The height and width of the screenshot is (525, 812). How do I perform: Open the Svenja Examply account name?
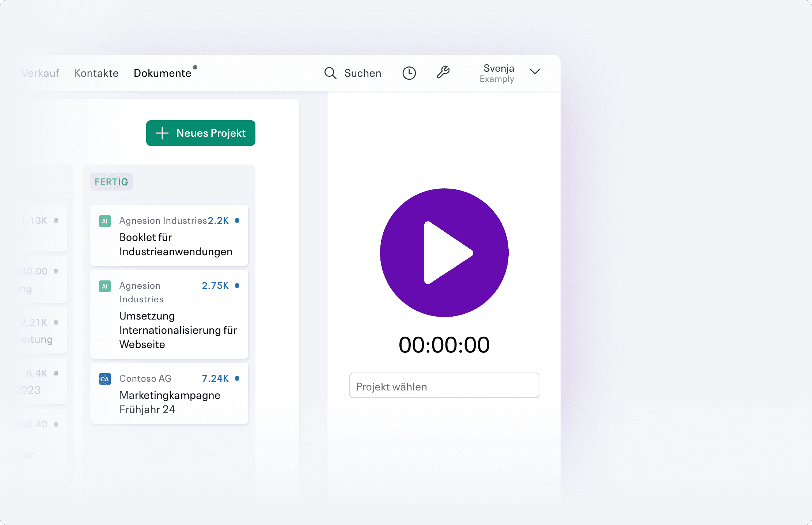[497, 73]
